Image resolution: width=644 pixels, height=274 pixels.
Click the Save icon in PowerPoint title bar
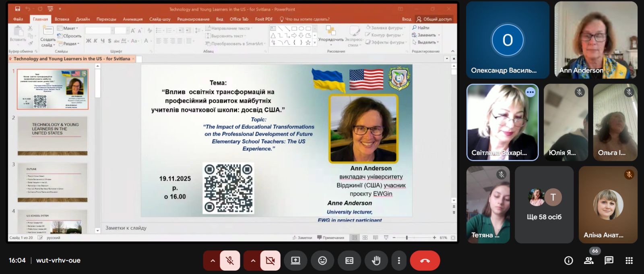[17, 8]
